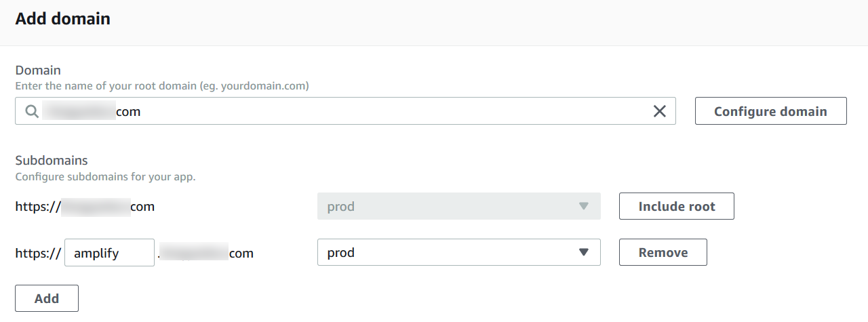Image resolution: width=868 pixels, height=322 pixels.
Task: Click the Subdomains section label
Action: click(x=52, y=161)
